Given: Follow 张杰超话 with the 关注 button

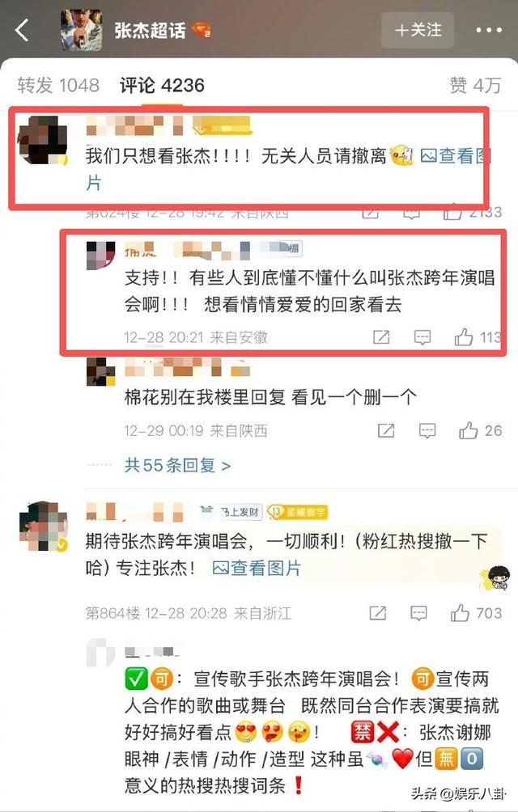Looking at the screenshot, I should point(418,30).
